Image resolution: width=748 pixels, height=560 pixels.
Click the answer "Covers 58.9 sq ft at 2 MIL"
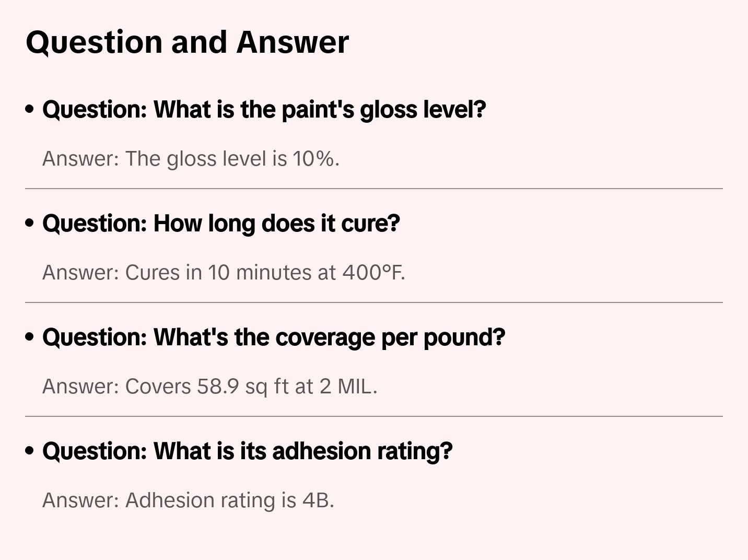click(x=209, y=387)
